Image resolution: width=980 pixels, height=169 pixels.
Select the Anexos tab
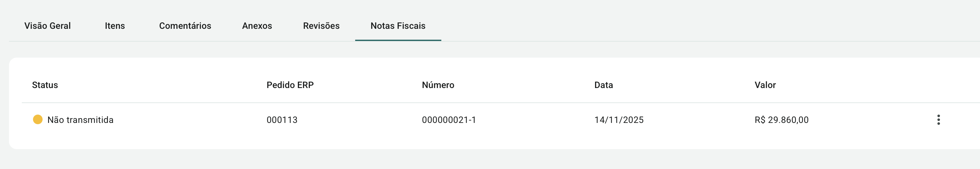(257, 26)
